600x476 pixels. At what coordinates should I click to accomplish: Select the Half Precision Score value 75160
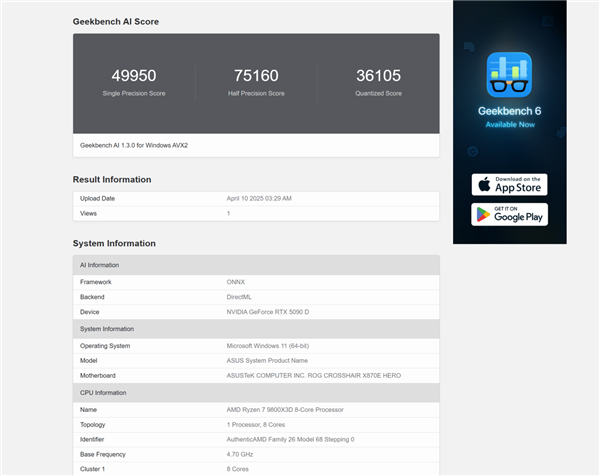click(256, 76)
